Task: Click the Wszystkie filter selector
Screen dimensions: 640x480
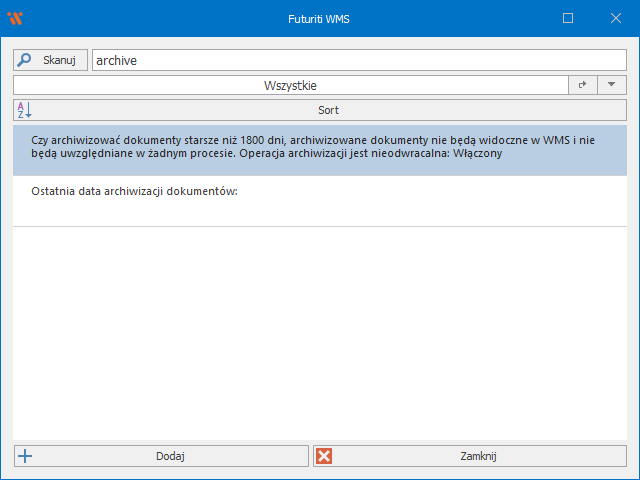Action: click(290, 86)
